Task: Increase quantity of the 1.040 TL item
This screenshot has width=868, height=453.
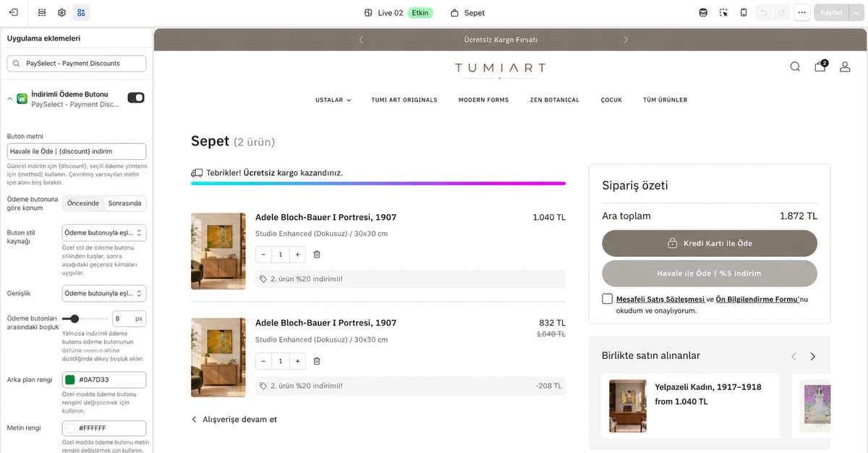Action: tap(297, 255)
